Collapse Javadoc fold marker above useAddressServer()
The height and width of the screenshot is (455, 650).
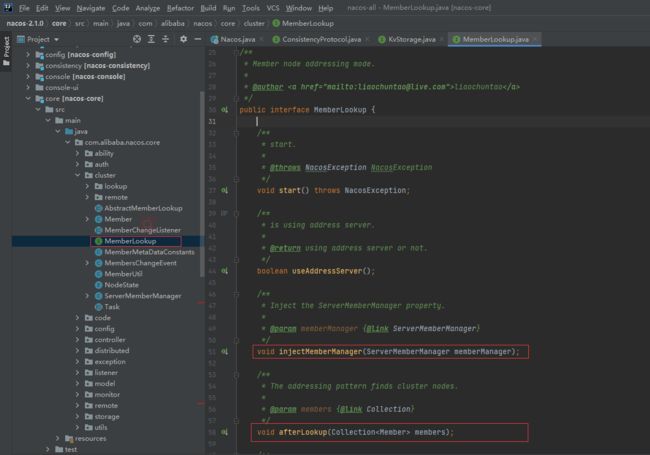click(236, 214)
